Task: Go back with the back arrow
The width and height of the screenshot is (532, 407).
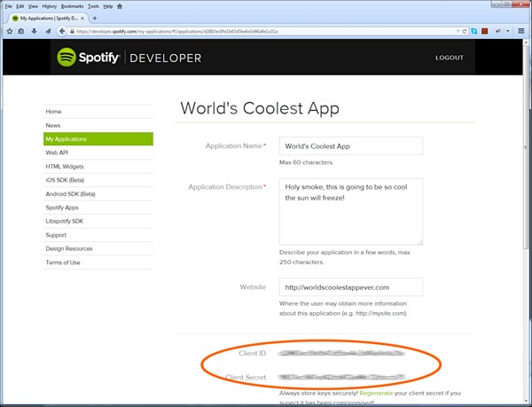Action: pos(62,31)
